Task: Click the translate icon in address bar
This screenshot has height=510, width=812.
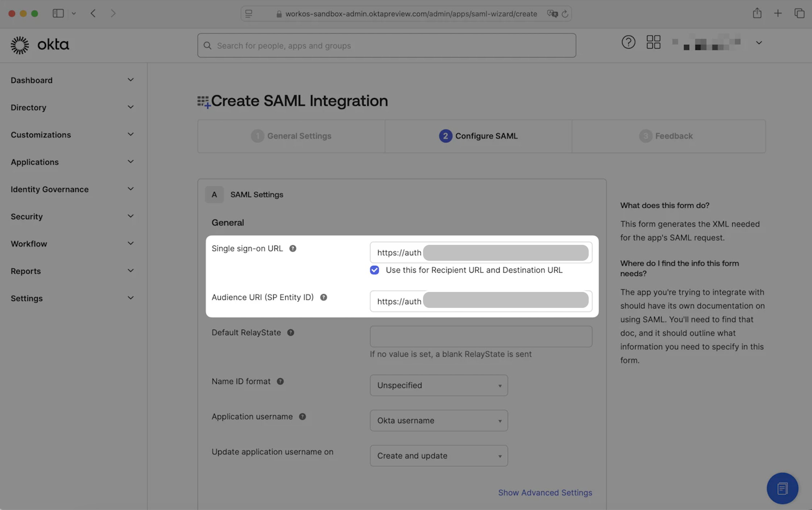Action: (552, 14)
